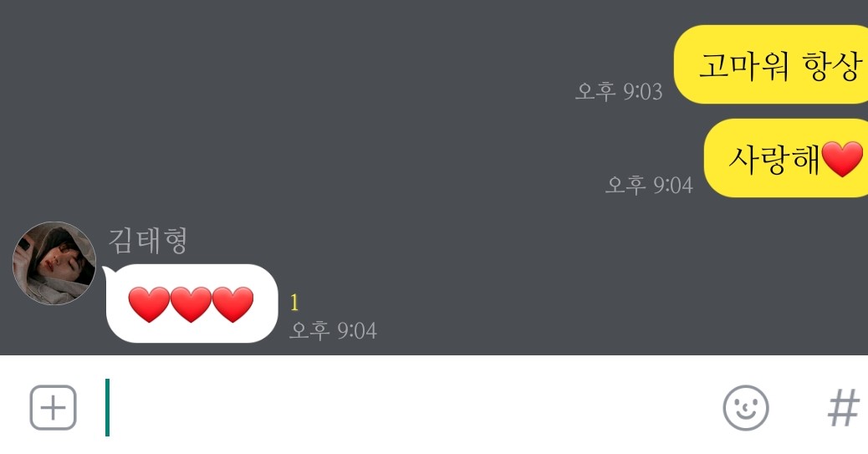Viewport: 868px width, 454px height.
Task: Tap the last heart in 김태형's message
Action: [233, 304]
